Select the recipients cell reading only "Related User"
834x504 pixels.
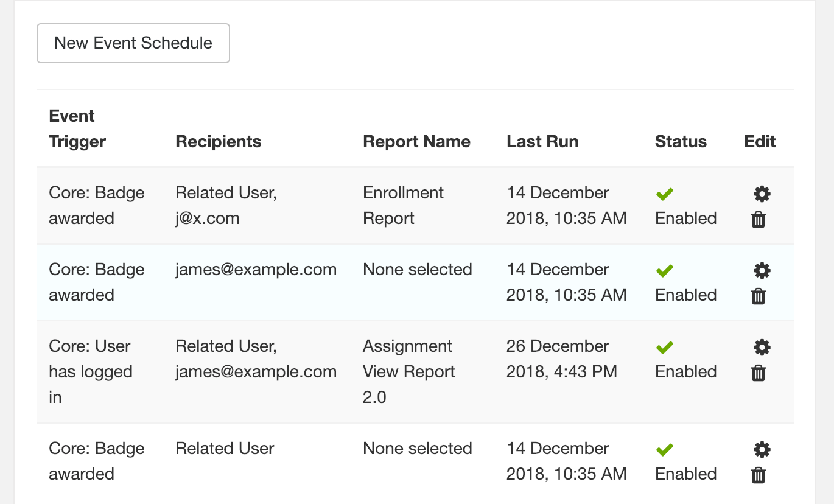coord(225,449)
